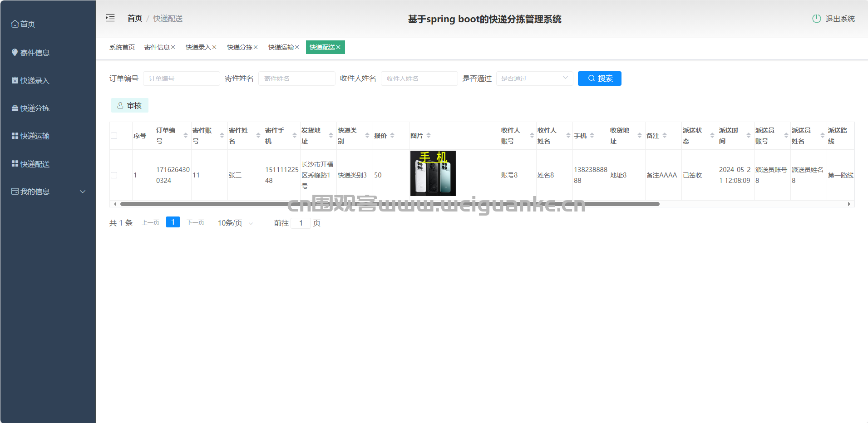Screen dimensions: 868x423
Task: Close the 寄件信息 tab with its X
Action: [x=173, y=47]
